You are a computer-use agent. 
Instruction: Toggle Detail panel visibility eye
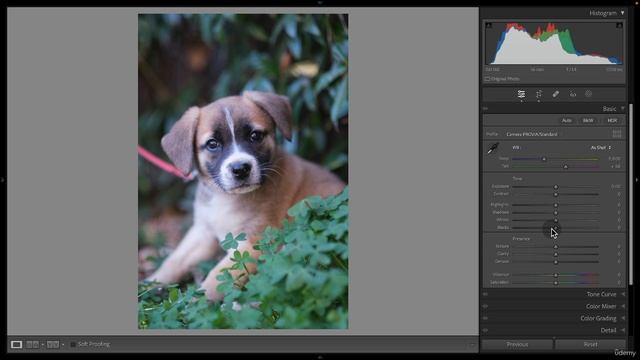click(485, 330)
